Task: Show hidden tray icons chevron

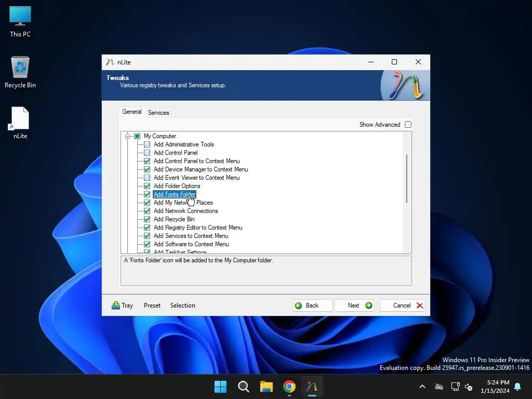Action: (x=422, y=387)
